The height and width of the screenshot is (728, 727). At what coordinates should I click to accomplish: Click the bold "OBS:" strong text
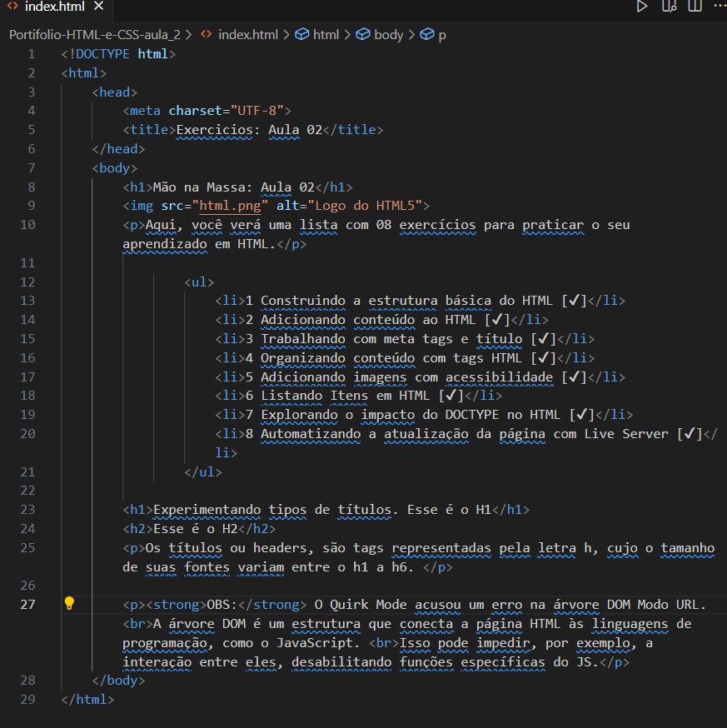coord(222,605)
